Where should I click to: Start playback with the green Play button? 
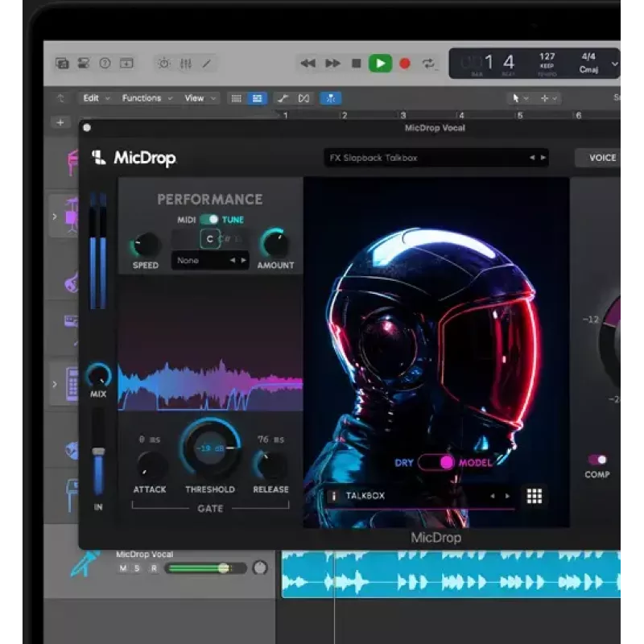380,64
